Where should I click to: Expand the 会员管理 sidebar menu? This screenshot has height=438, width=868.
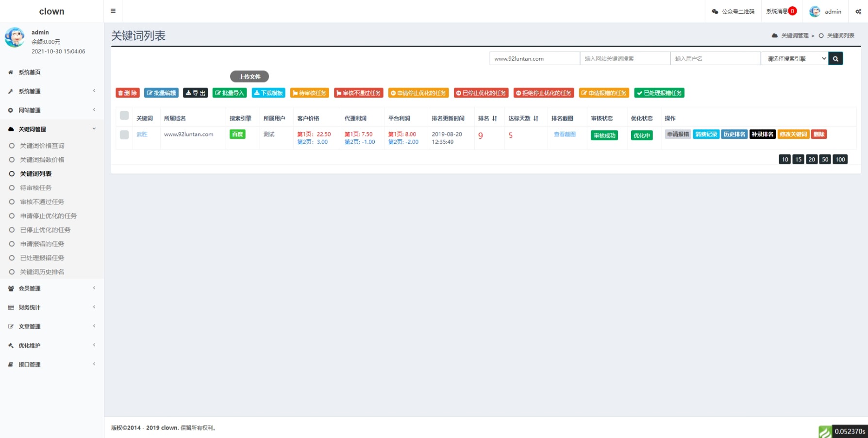point(51,288)
